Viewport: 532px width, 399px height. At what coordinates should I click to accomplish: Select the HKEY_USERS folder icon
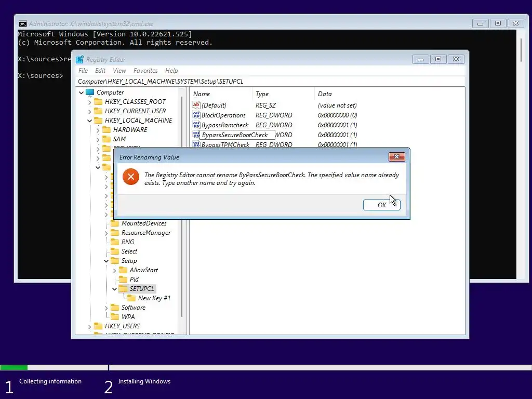point(98,326)
